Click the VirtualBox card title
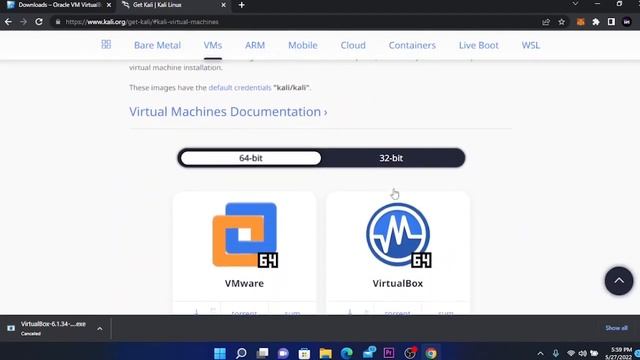640x360 pixels. (x=398, y=283)
